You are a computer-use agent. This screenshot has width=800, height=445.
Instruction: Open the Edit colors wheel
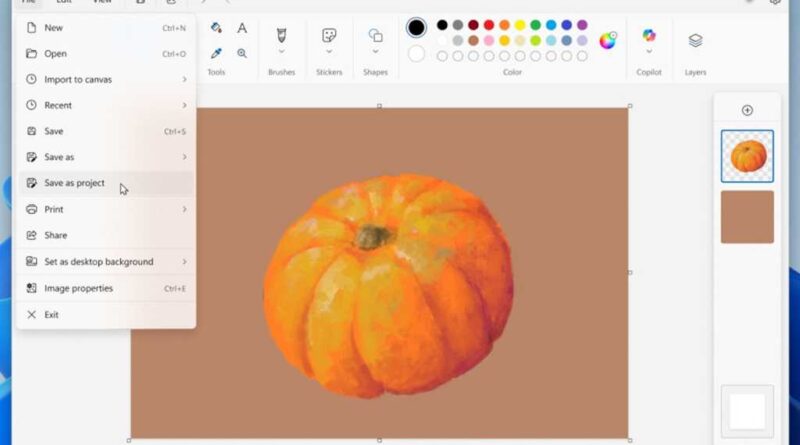[607, 40]
